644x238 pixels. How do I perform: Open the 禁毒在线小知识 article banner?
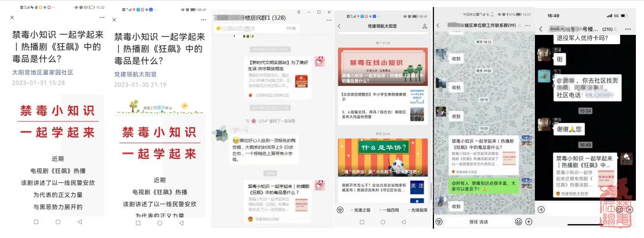pos(383,66)
